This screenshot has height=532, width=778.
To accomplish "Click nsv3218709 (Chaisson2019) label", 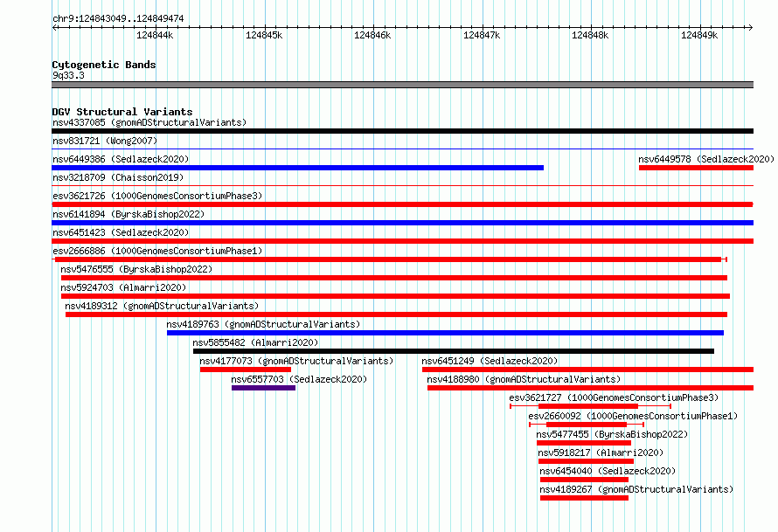I will [x=118, y=177].
